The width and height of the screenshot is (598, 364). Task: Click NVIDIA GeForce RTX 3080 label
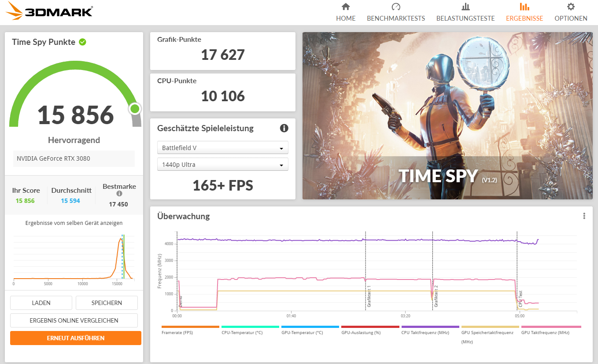pos(53,158)
